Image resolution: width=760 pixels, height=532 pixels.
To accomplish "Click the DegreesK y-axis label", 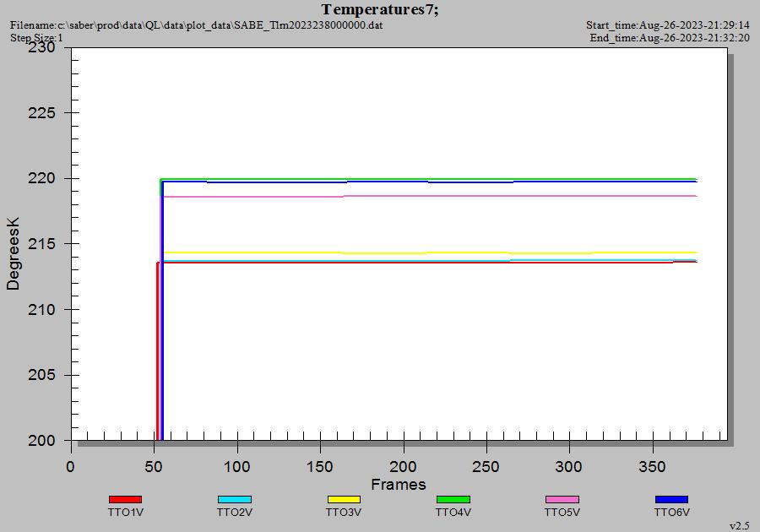I will 13,254.
